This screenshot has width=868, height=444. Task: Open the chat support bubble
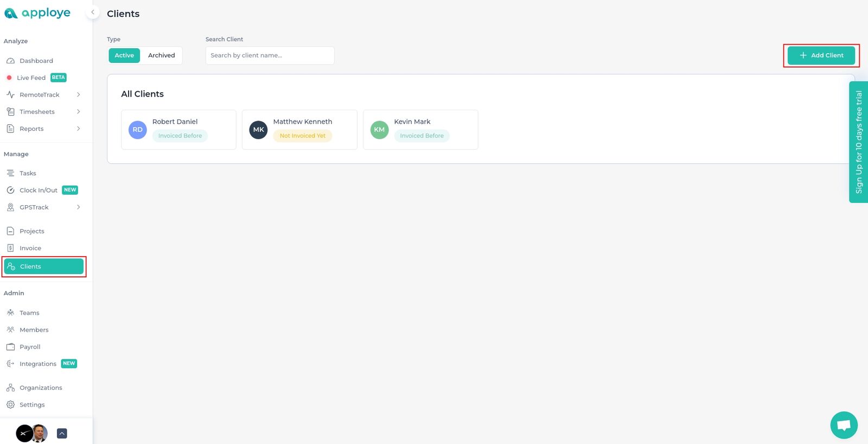pyautogui.click(x=844, y=425)
